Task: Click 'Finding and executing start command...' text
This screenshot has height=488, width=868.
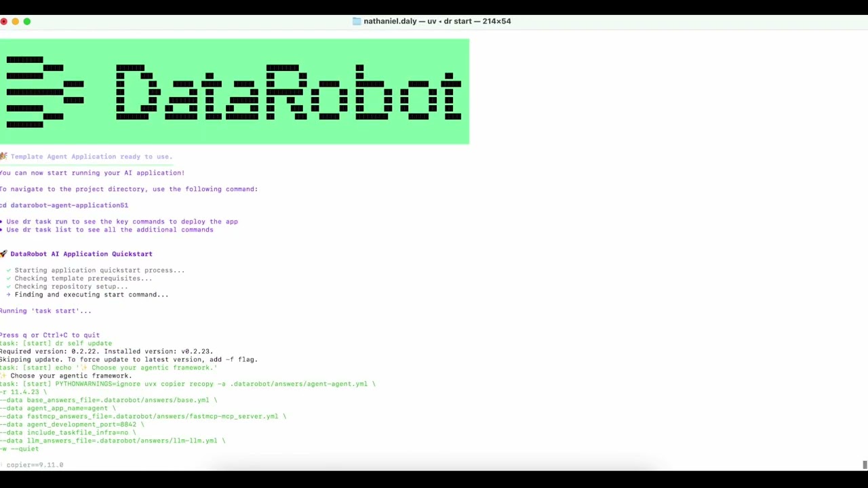Action: click(92, 295)
